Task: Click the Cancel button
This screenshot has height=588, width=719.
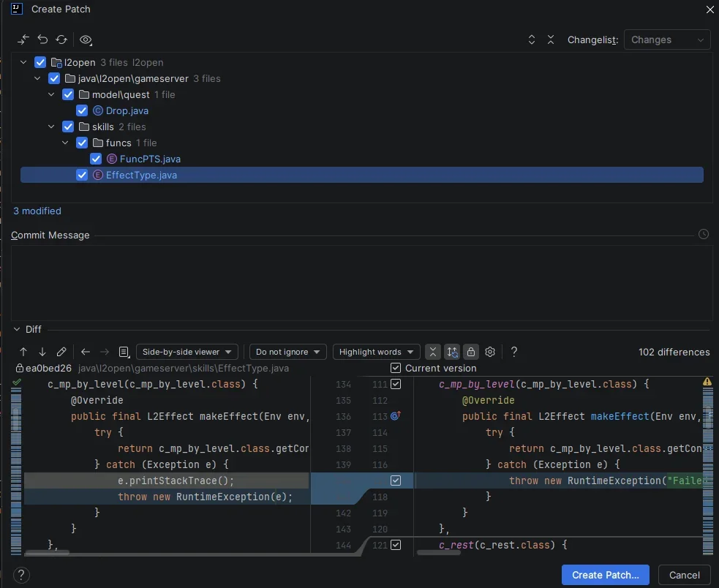Action: point(684,575)
